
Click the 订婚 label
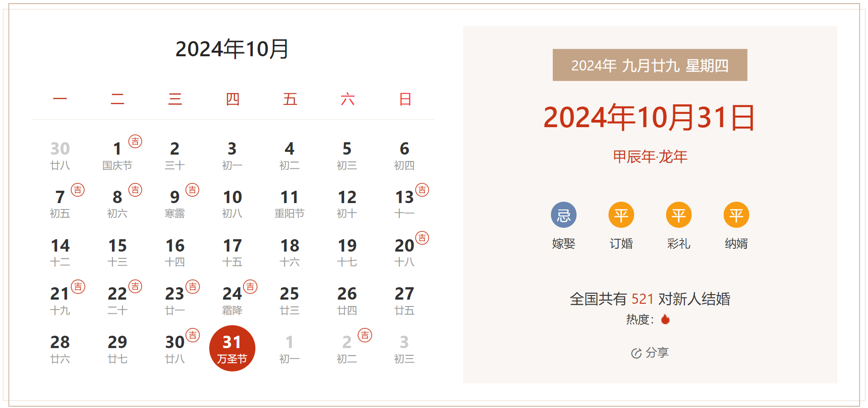pyautogui.click(x=621, y=243)
